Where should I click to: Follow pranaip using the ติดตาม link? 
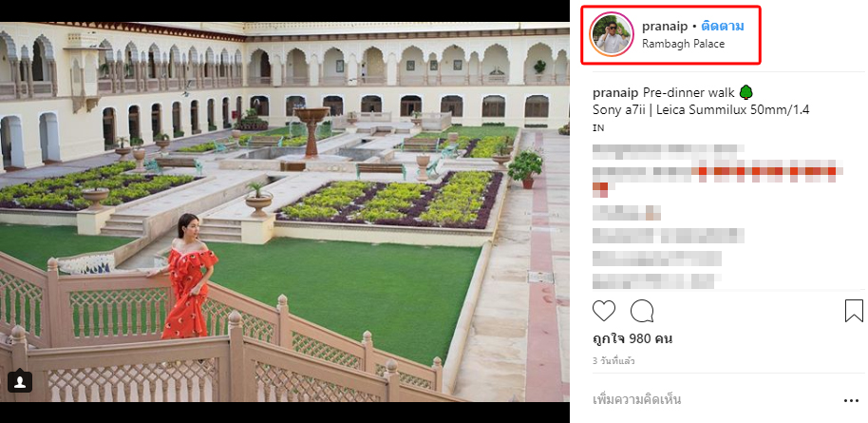click(x=723, y=27)
